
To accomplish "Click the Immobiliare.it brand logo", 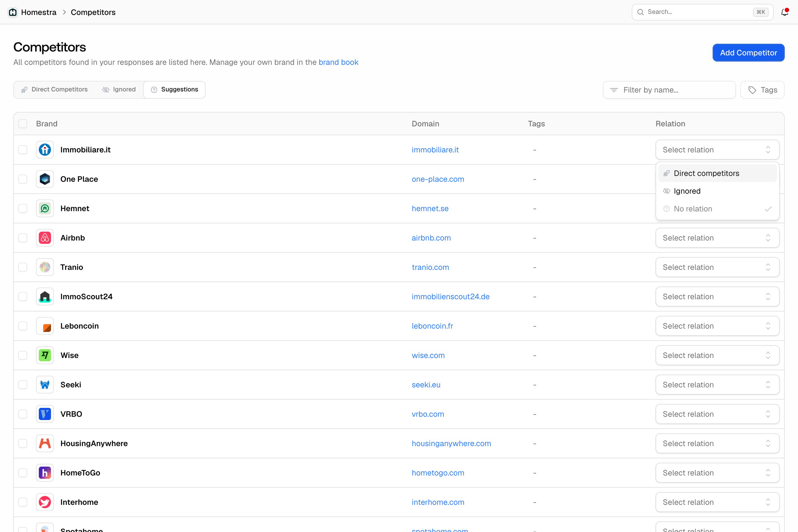I will [x=45, y=150].
